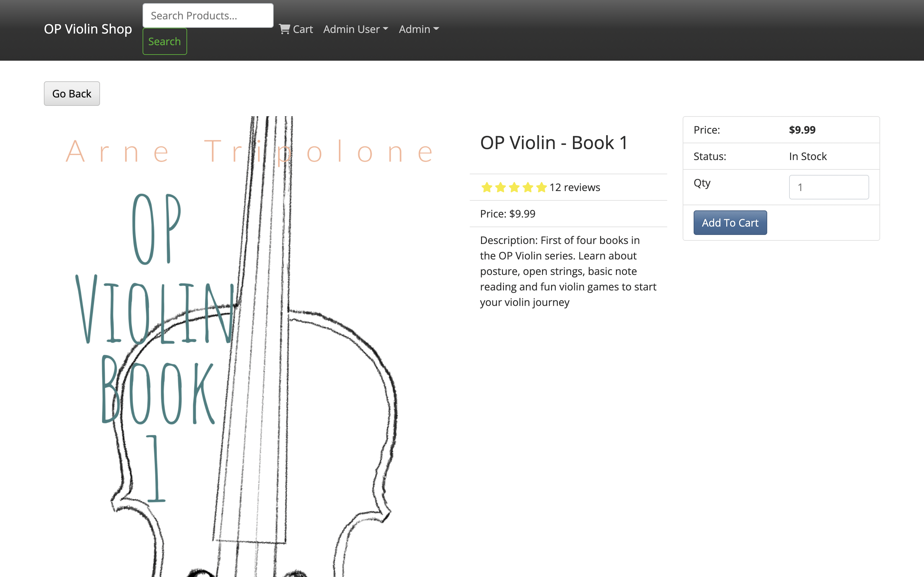The width and height of the screenshot is (924, 577).
Task: Click the Go Back button
Action: point(71,94)
